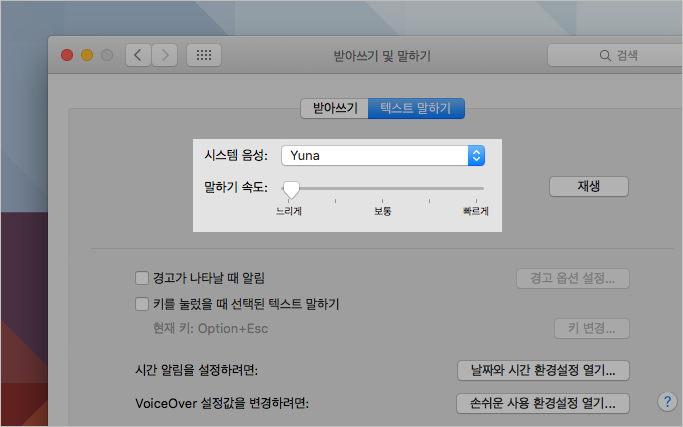The height and width of the screenshot is (427, 683).
Task: Click the 경고 옵션 설정... button
Action: (573, 278)
